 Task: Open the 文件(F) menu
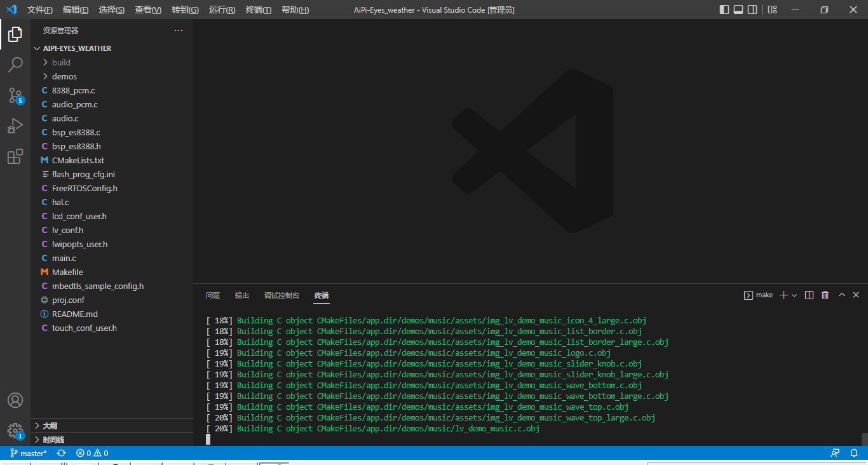pyautogui.click(x=40, y=10)
